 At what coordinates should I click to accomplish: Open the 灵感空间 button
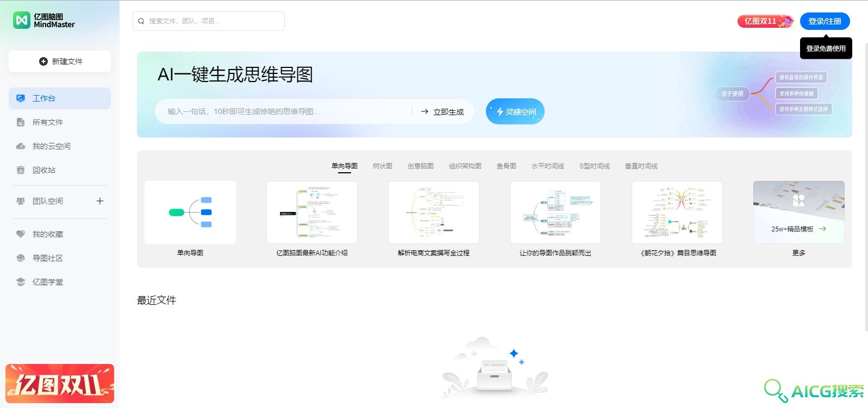click(515, 111)
